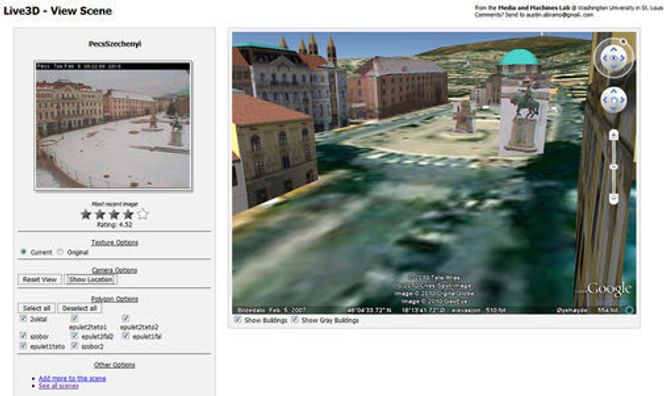The width and height of the screenshot is (664, 396).
Task: Click the Reset View button
Action: click(x=40, y=280)
